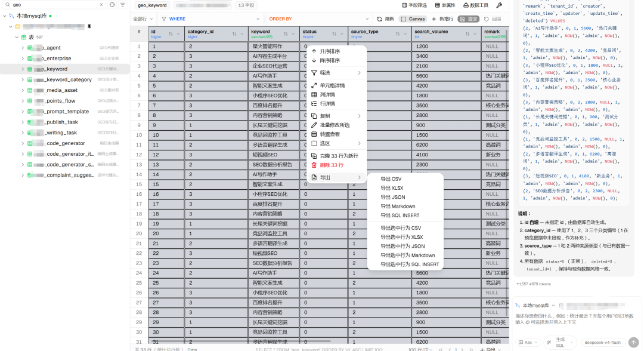Image resolution: width=644 pixels, height=351 pixels.
Task: Click the send arrow button in AI chat
Action: (634, 342)
